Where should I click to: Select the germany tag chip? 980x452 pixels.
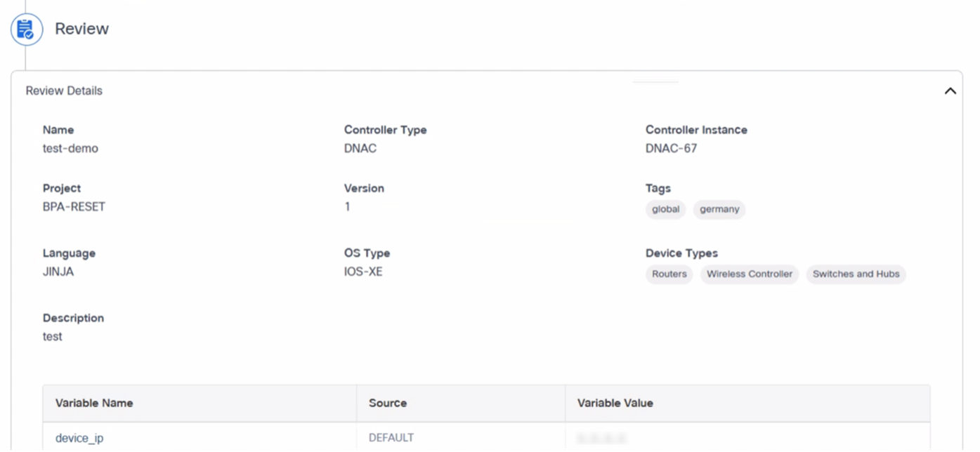pyautogui.click(x=719, y=209)
